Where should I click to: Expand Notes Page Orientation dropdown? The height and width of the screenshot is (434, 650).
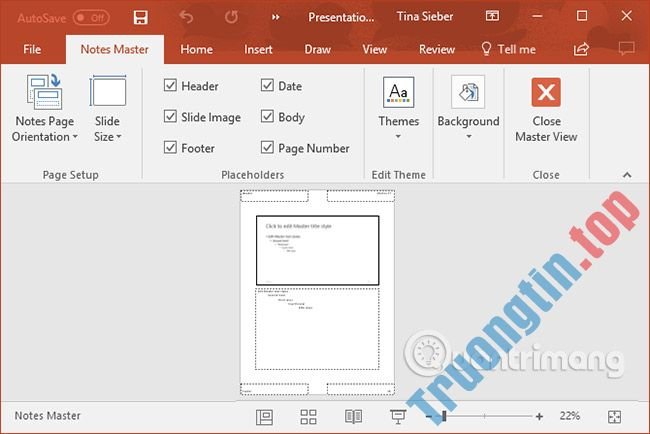click(44, 110)
